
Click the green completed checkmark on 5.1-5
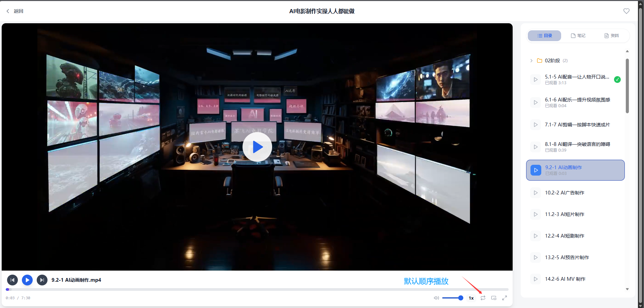617,80
